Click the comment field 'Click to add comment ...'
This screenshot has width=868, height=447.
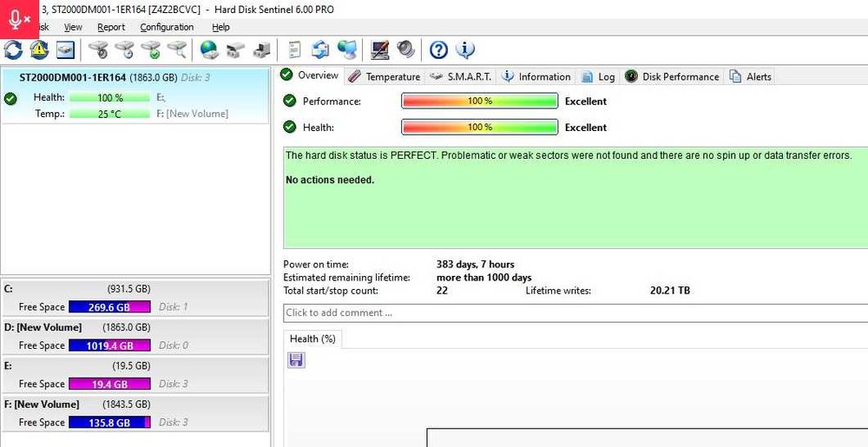click(x=575, y=312)
